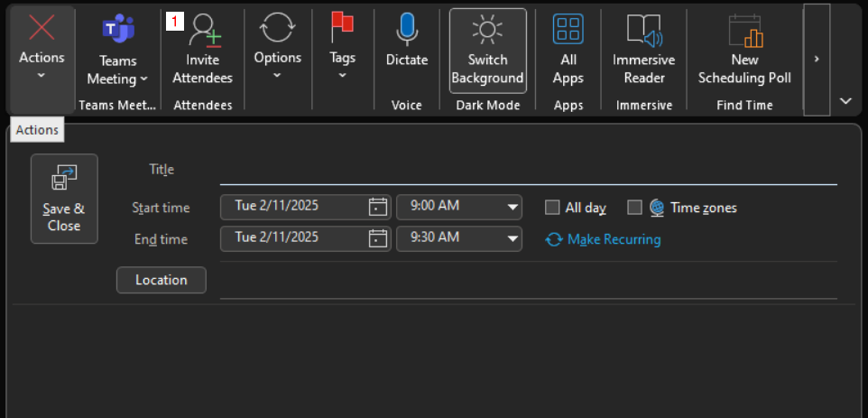Image resolution: width=868 pixels, height=418 pixels.
Task: Enable the All day checkbox
Action: (x=552, y=208)
